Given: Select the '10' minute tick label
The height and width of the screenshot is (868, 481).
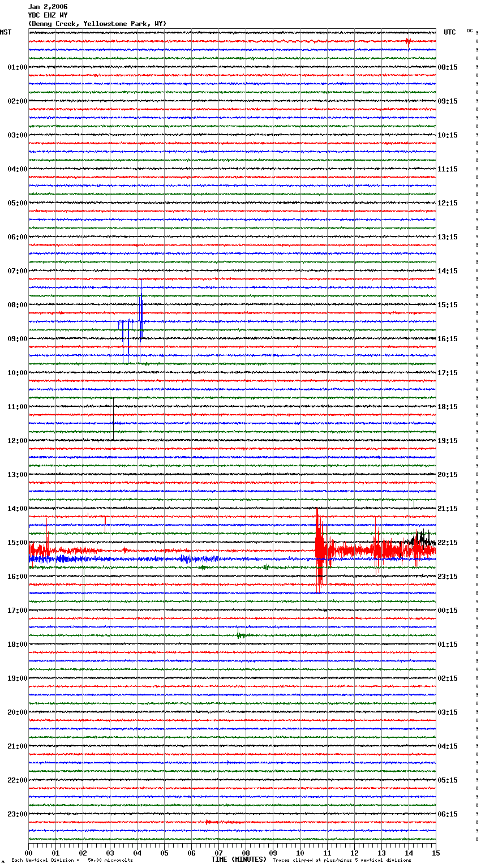Looking at the screenshot, I should [x=300, y=853].
